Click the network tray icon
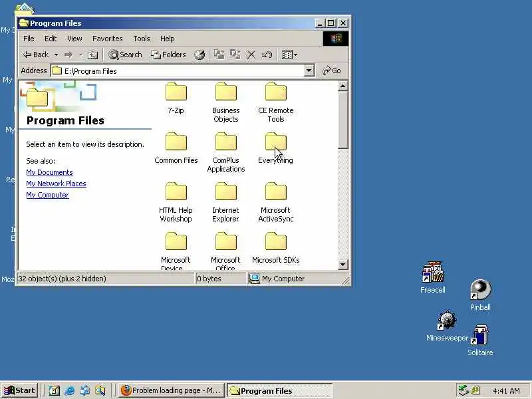 (463, 390)
